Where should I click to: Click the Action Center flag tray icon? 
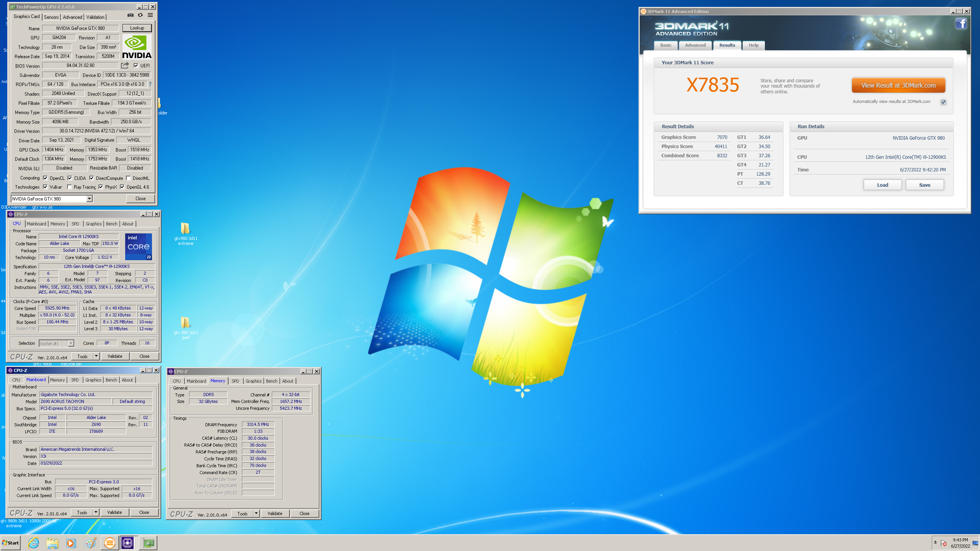(x=944, y=543)
